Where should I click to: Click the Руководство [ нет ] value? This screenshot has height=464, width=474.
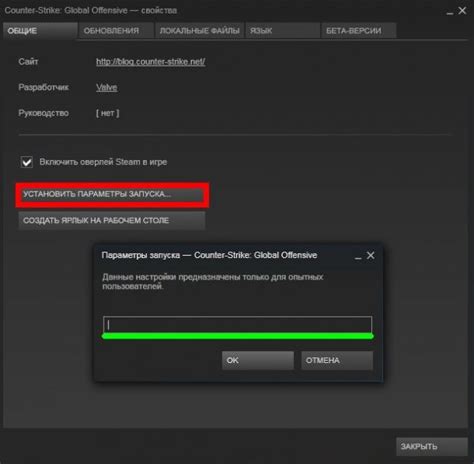[107, 113]
